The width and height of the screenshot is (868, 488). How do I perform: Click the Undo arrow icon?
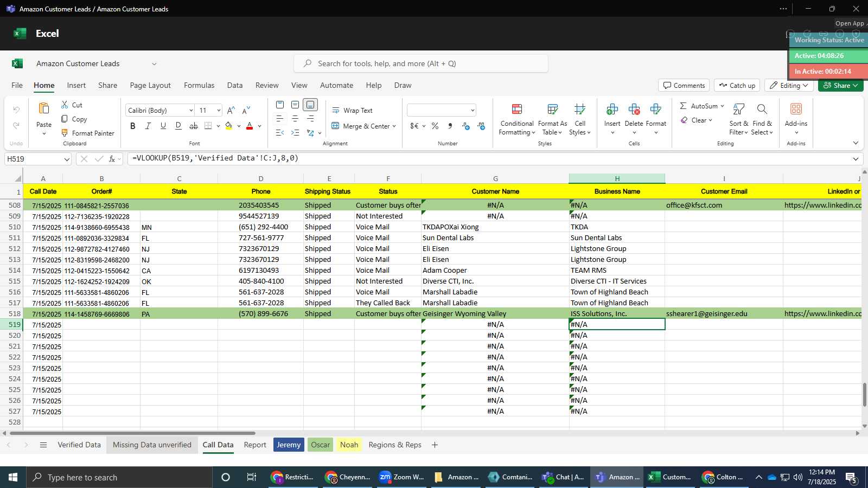tap(16, 110)
